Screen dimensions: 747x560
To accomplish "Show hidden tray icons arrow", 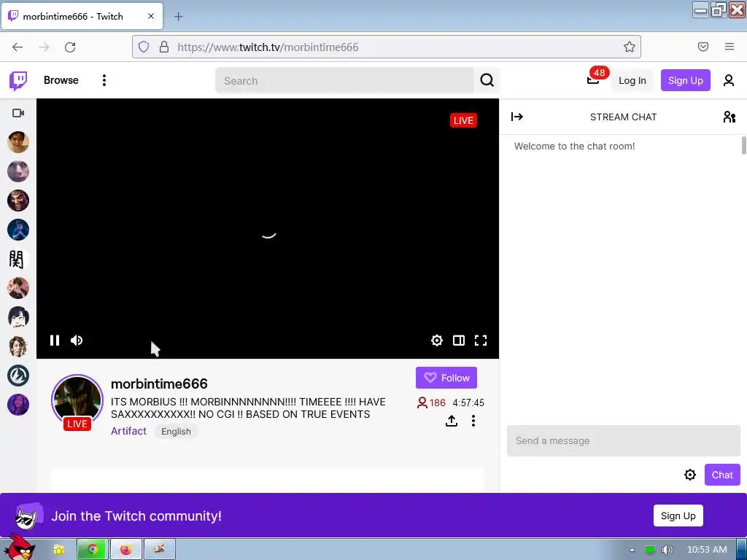I will point(632,550).
